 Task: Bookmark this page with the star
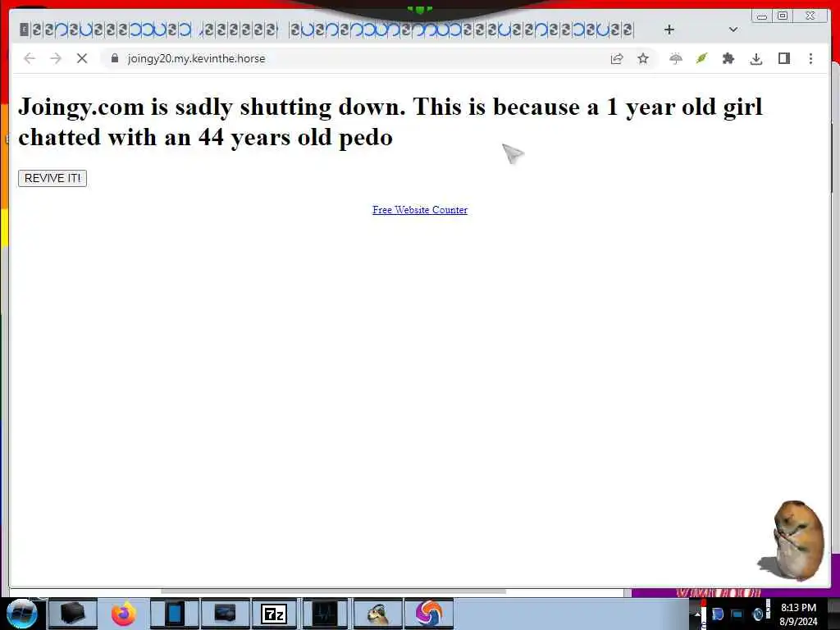click(643, 58)
